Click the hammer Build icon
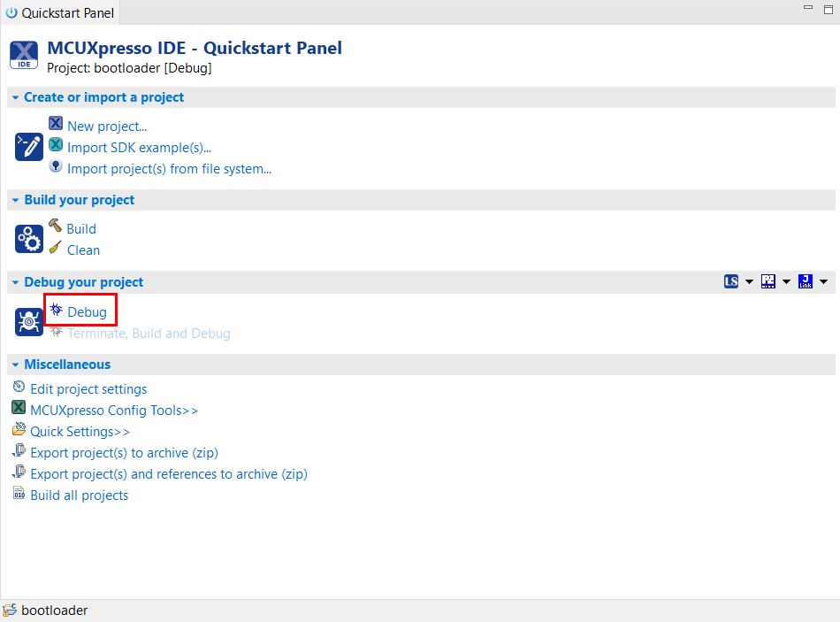Image resolution: width=840 pixels, height=622 pixels. 56,227
